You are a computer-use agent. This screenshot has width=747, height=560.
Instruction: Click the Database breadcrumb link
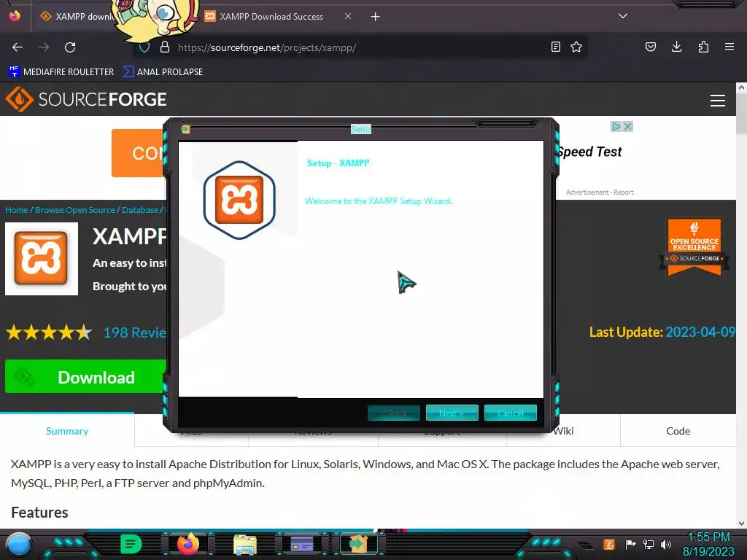point(140,210)
